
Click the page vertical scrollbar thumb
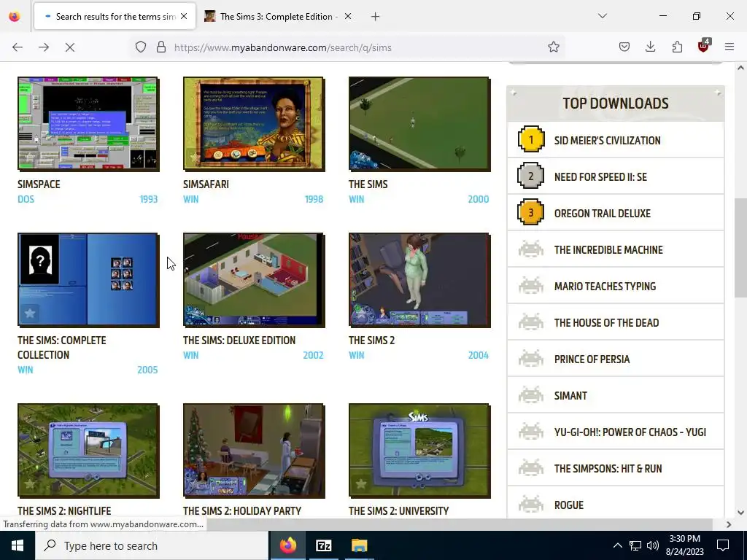(x=740, y=248)
